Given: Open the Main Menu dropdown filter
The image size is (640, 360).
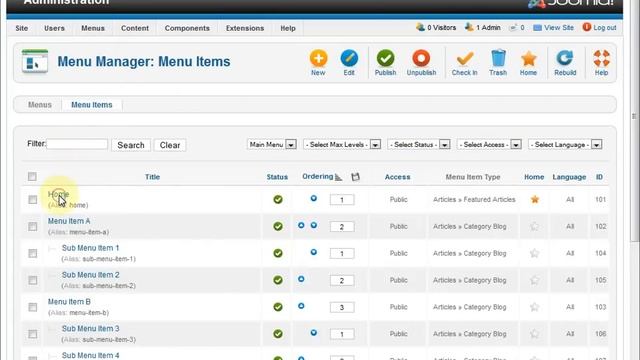Looking at the screenshot, I should point(272,144).
